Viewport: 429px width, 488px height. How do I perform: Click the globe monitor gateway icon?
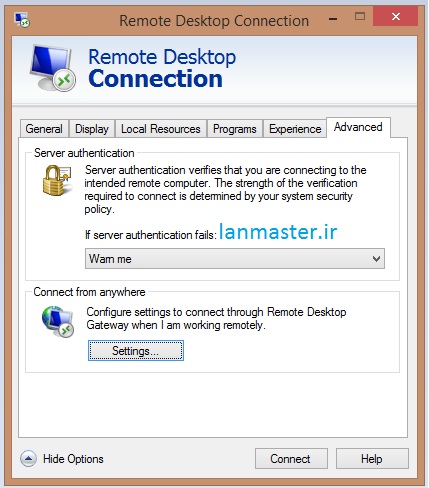(58, 322)
